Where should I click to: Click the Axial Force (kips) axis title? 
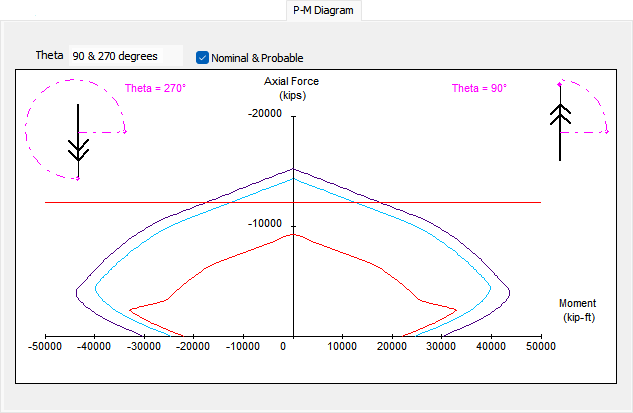click(x=292, y=87)
